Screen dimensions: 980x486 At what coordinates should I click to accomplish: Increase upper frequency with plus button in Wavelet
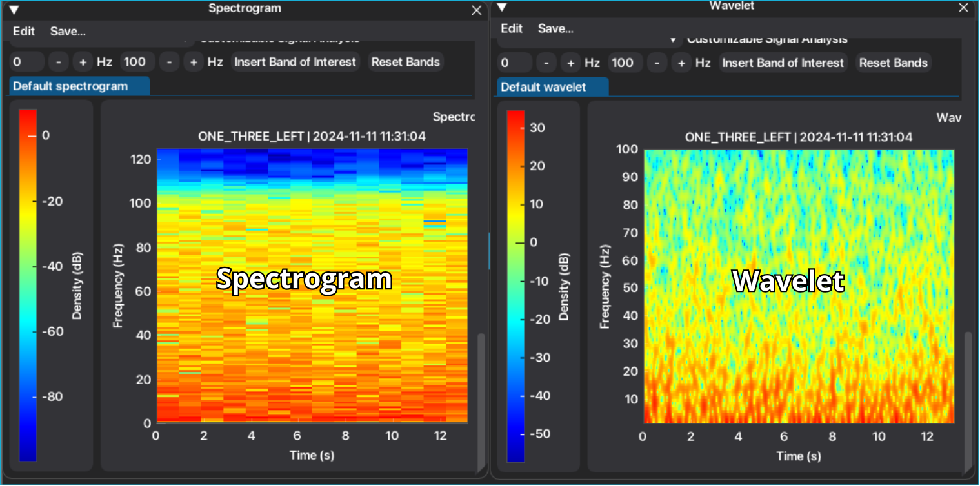click(681, 63)
